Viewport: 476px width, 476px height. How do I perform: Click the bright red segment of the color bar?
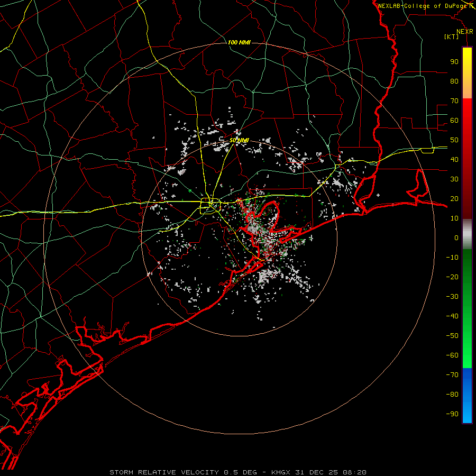click(x=467, y=158)
